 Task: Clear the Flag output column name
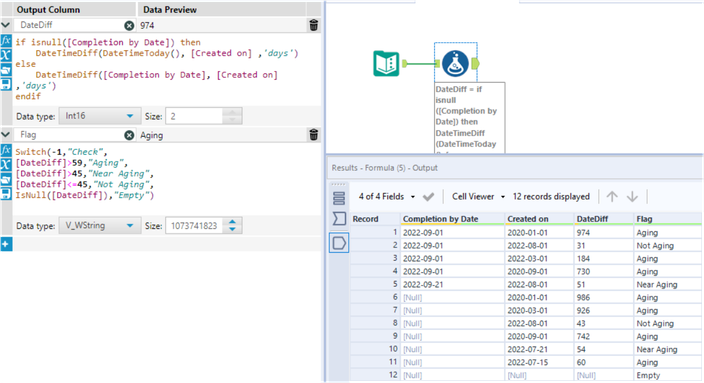click(129, 135)
